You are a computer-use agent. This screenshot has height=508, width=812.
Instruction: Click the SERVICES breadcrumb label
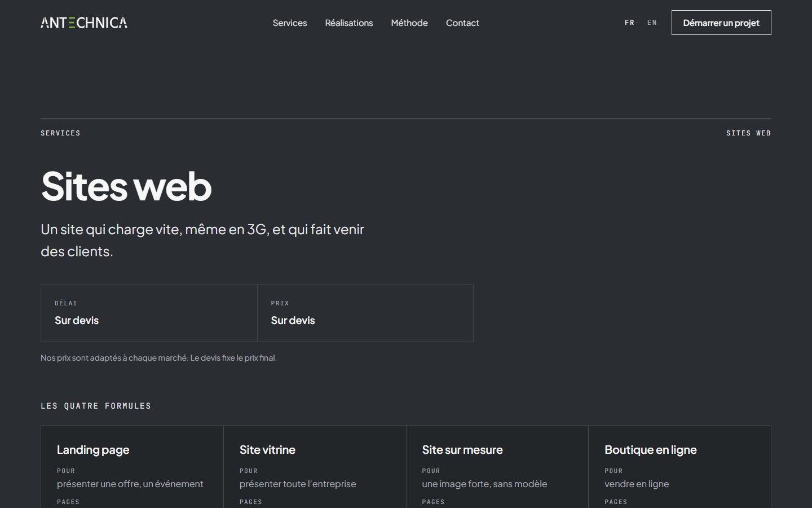pos(60,133)
